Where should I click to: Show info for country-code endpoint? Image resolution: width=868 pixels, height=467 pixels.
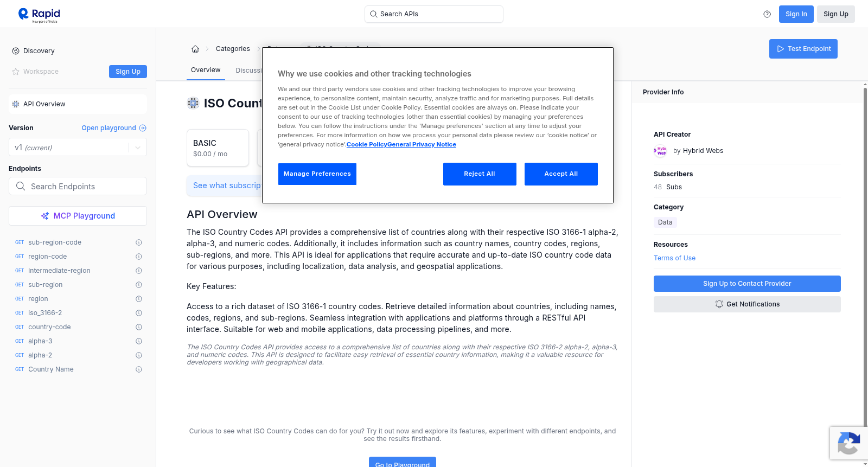139,327
